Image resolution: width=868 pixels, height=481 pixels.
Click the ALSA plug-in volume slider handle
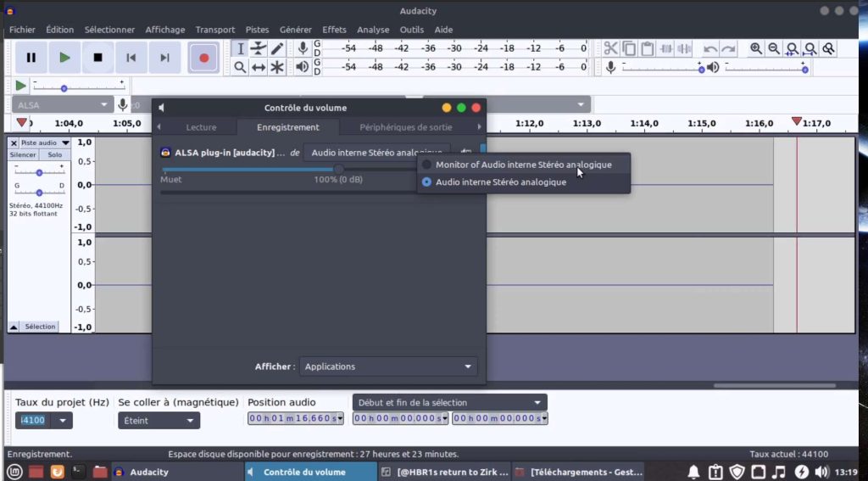click(338, 169)
